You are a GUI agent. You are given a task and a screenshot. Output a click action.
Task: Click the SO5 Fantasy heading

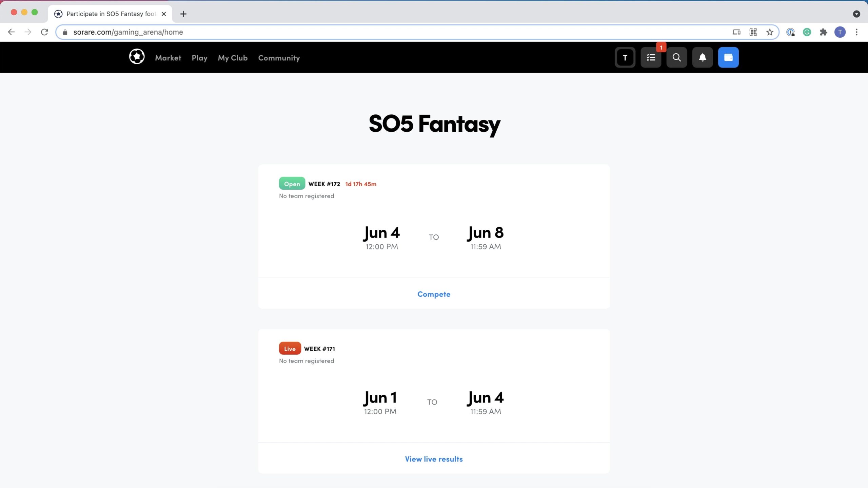434,124
